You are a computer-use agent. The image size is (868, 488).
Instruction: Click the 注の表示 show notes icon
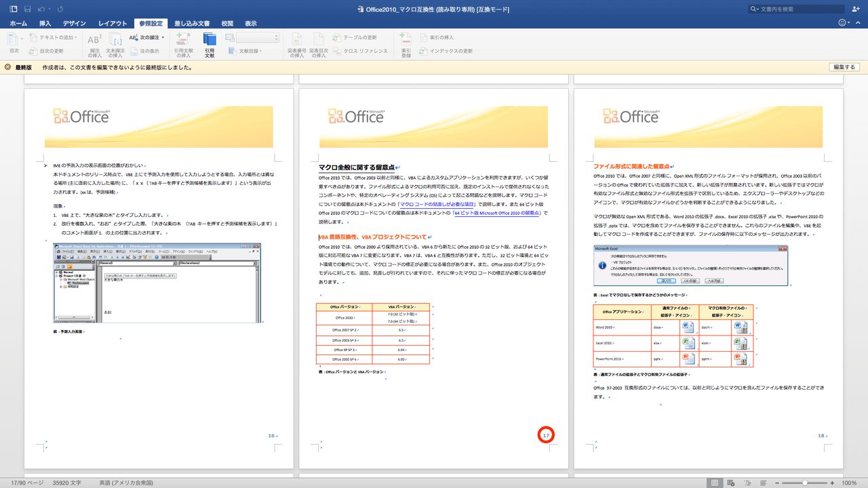coord(134,51)
